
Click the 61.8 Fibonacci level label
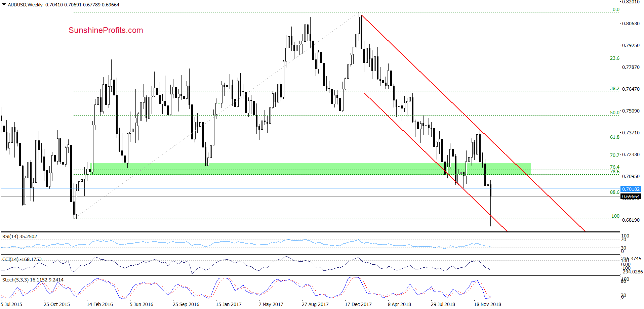(x=615, y=137)
